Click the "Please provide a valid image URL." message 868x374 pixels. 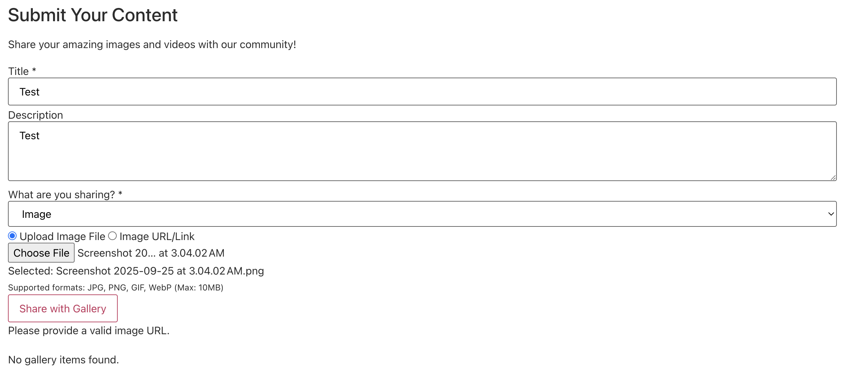click(x=89, y=331)
